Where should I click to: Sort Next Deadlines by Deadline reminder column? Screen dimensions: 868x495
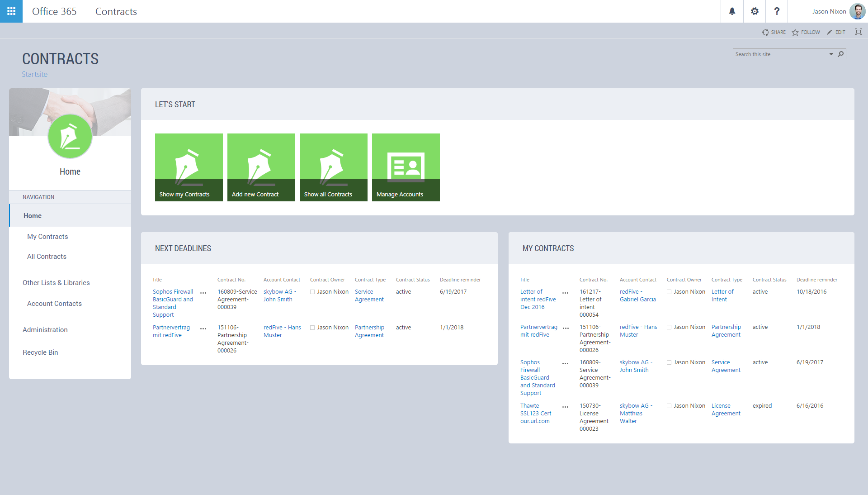coord(460,280)
